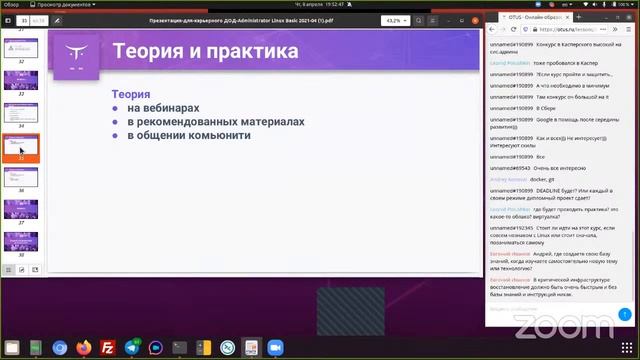
Task: Click the page number field showing 35
Action: (24, 20)
